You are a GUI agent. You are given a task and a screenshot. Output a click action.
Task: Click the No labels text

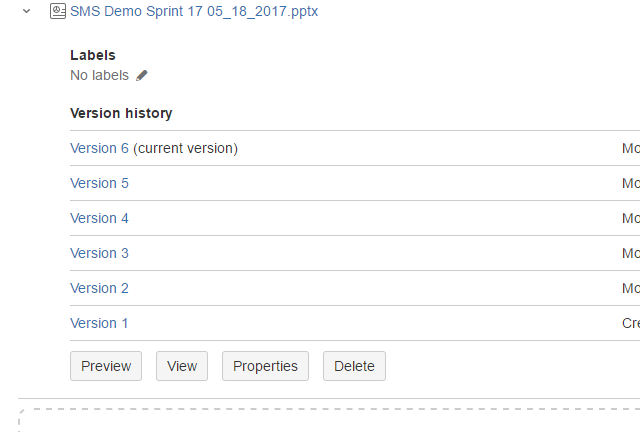(x=99, y=76)
